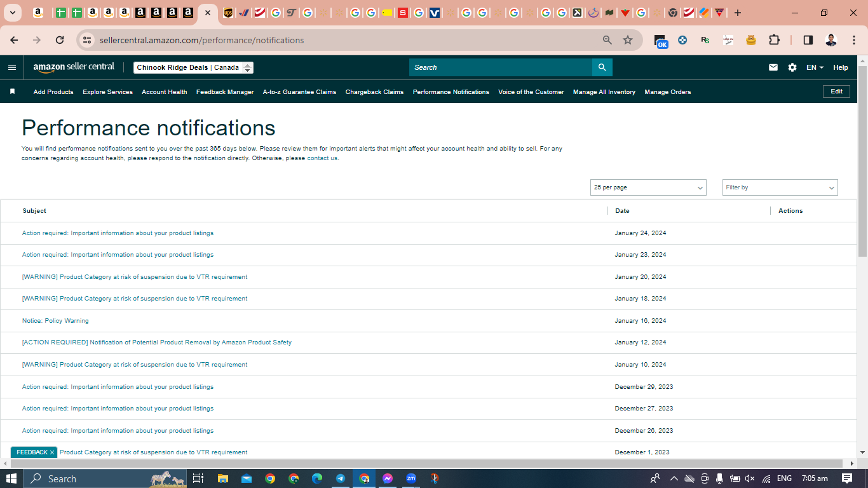
Task: Click the browser address bar URL
Action: [201, 40]
